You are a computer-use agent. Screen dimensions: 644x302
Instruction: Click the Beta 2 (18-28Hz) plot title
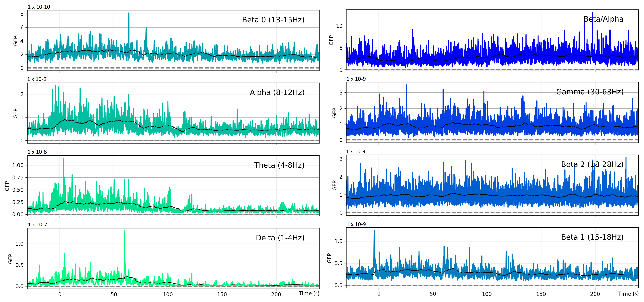592,164
